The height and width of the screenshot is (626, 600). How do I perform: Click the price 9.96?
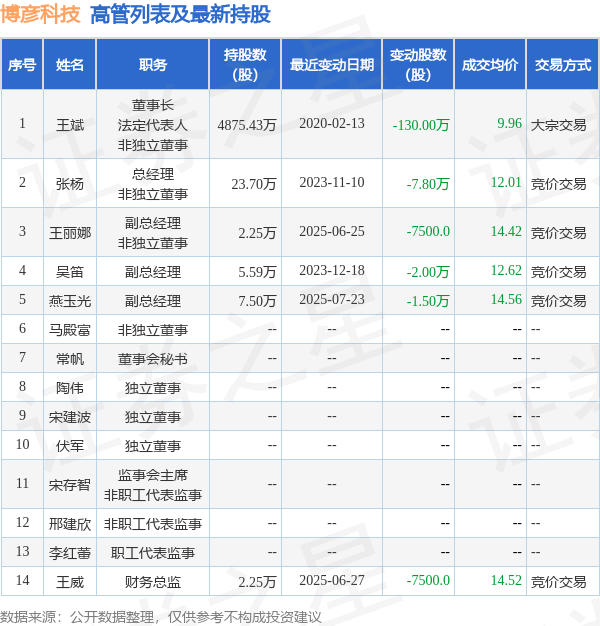[x=509, y=123]
